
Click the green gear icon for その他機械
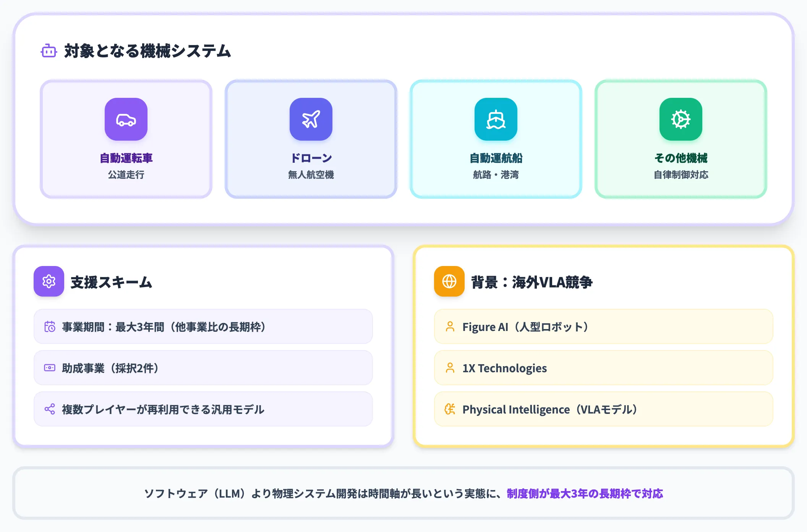[x=681, y=119]
